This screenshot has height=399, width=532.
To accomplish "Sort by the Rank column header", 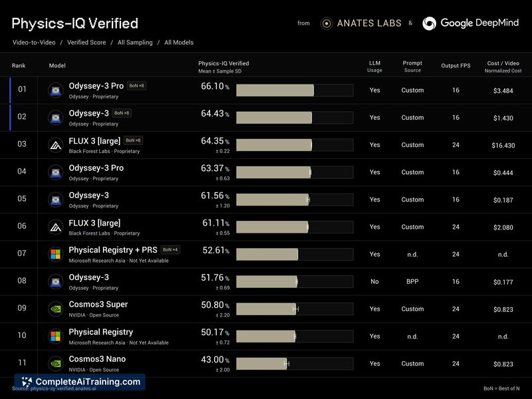I will pyautogui.click(x=19, y=65).
